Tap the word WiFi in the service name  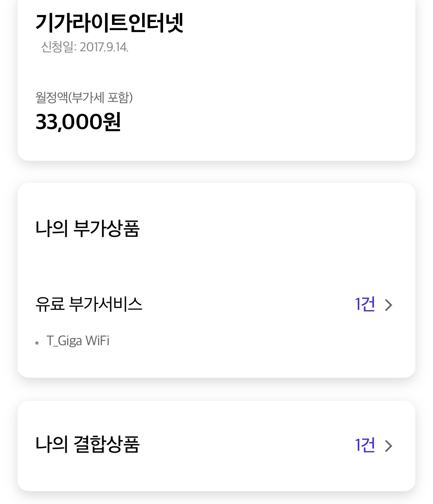[97, 340]
